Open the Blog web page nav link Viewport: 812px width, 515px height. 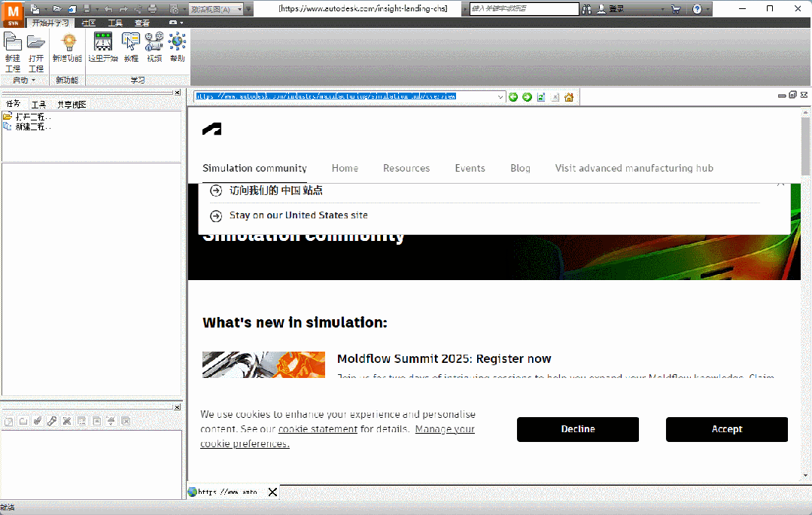point(520,168)
